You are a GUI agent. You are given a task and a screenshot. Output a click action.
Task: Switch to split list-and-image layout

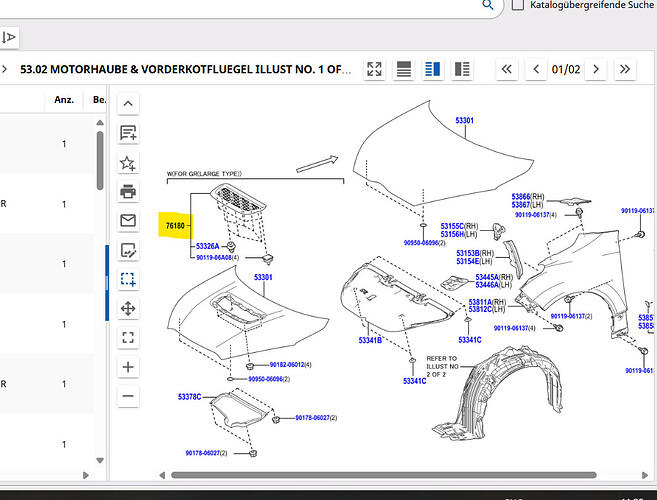[x=433, y=69]
